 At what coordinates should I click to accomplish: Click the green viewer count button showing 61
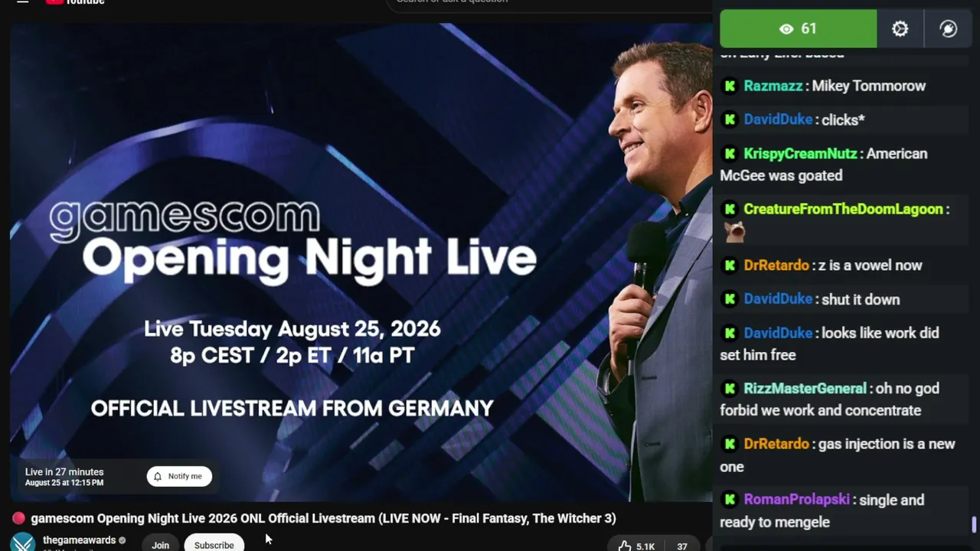798,29
